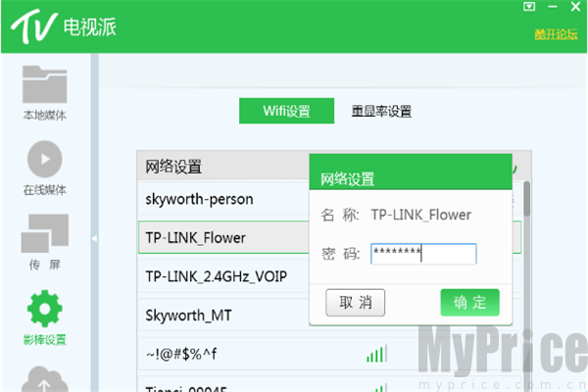Collapse the sidebar with the arrow handle
Image resolution: width=588 pixels, height=392 pixels.
point(94,238)
